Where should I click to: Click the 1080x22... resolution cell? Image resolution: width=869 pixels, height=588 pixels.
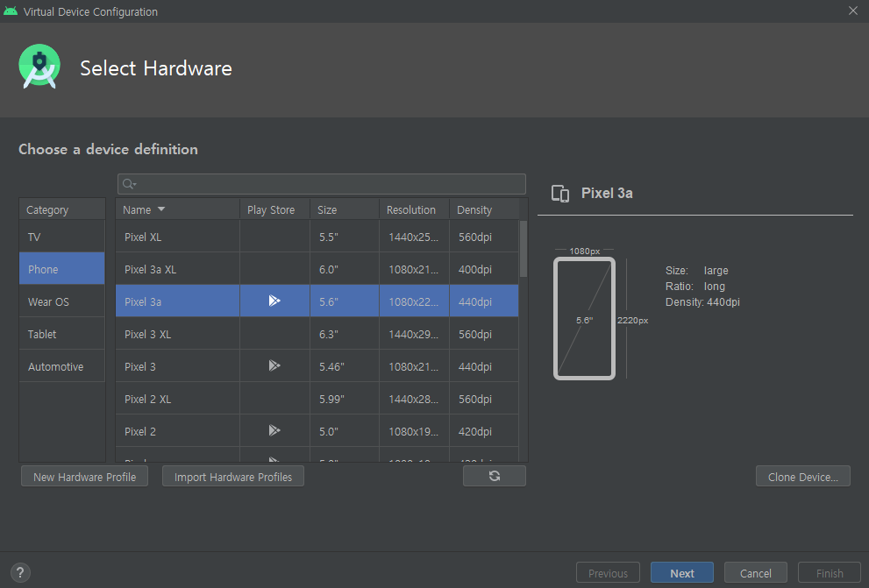tap(414, 301)
